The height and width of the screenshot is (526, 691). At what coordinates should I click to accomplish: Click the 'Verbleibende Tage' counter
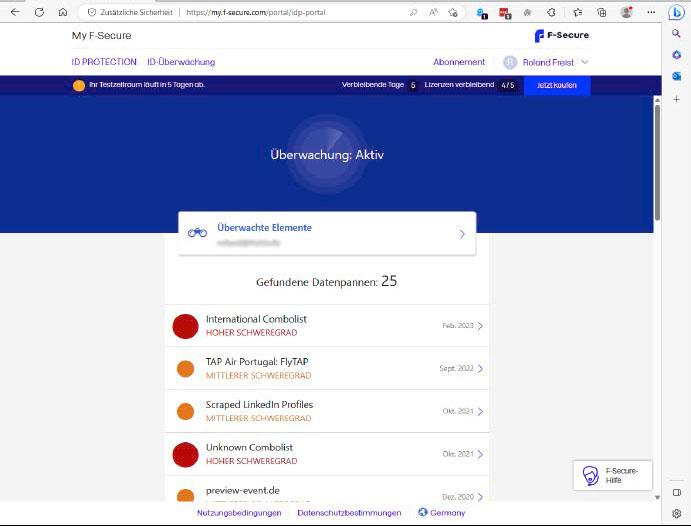[379, 85]
